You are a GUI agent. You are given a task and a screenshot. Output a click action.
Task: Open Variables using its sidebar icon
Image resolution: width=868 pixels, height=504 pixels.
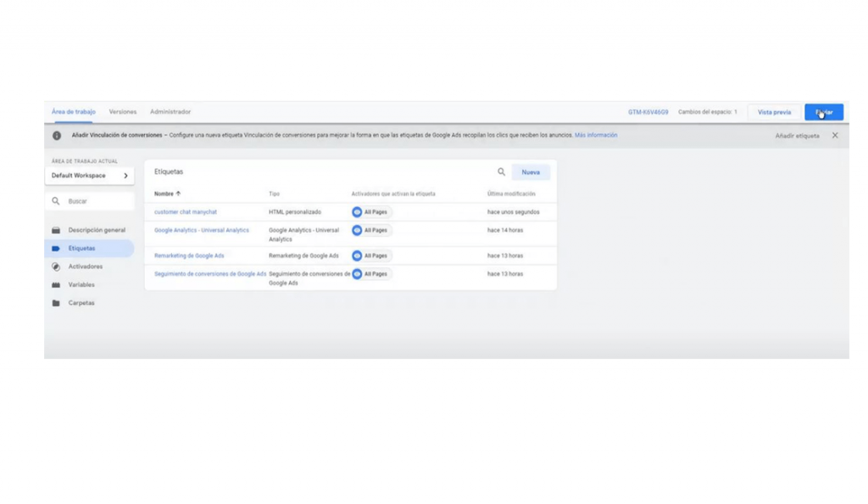tap(56, 284)
